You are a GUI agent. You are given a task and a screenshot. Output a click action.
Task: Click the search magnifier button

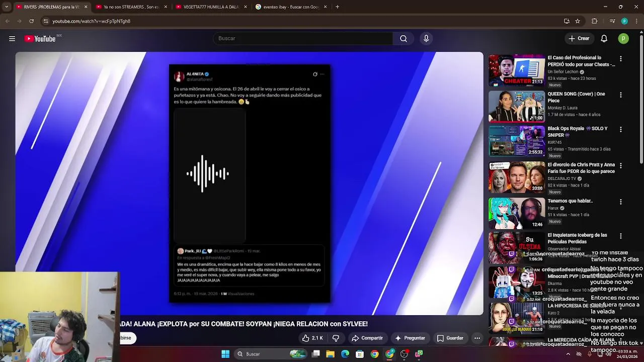point(404,39)
